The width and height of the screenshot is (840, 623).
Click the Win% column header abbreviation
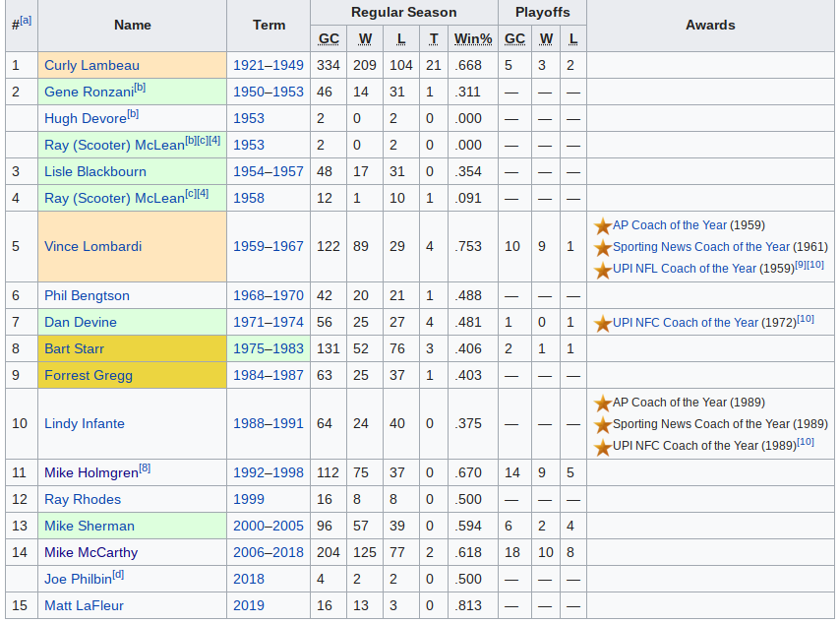[x=473, y=39]
